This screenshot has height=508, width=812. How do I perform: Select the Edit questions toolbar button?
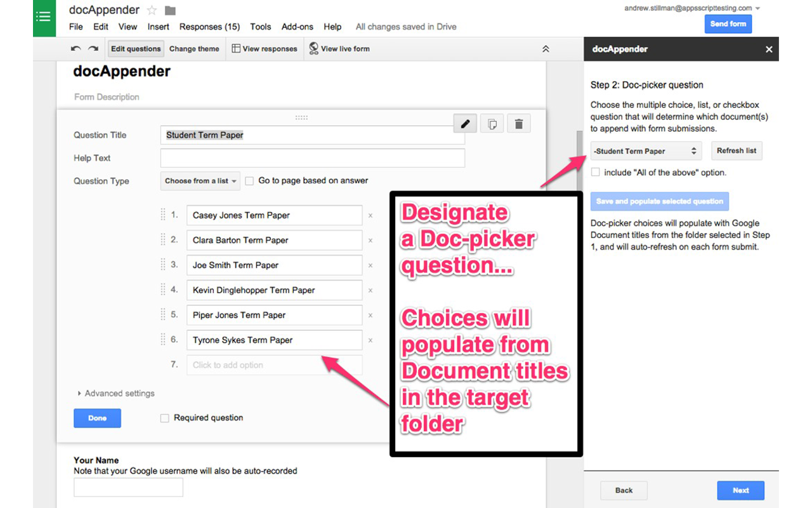tap(136, 49)
